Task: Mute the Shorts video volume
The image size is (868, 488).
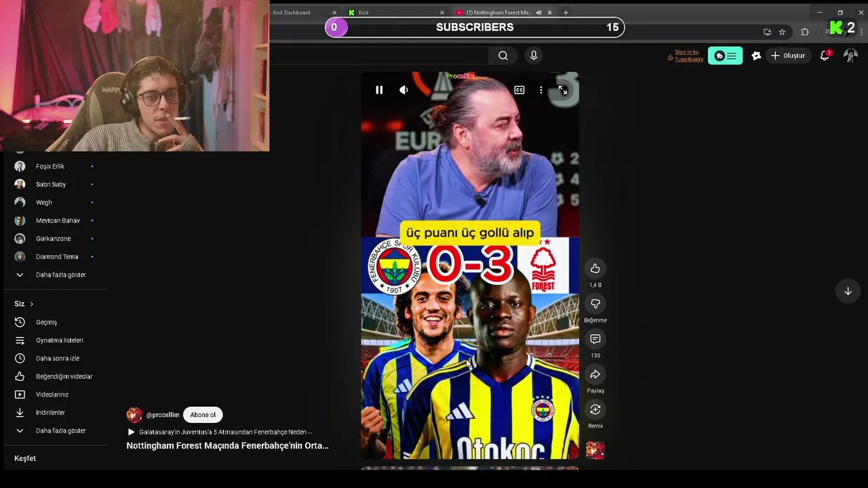Action: tap(403, 89)
